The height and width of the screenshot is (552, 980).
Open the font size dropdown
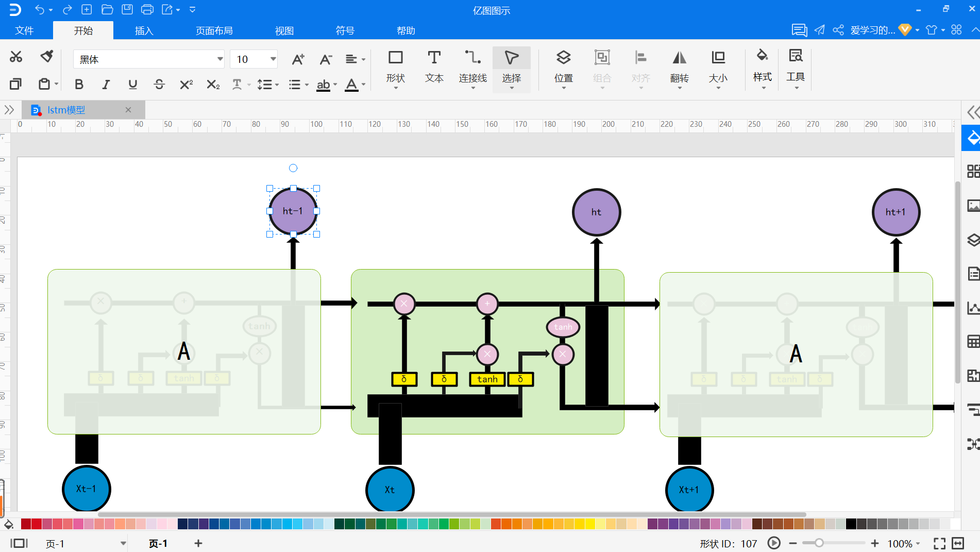point(273,59)
